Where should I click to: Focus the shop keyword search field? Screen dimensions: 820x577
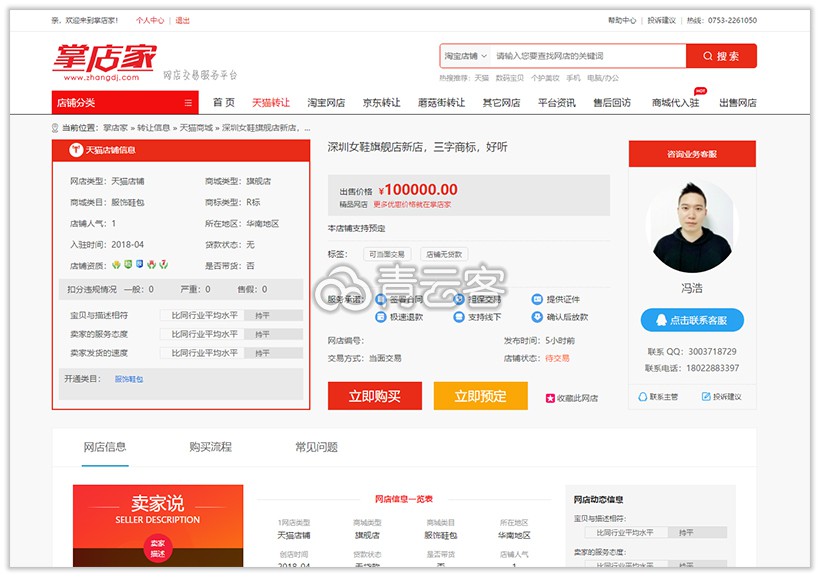pos(588,56)
